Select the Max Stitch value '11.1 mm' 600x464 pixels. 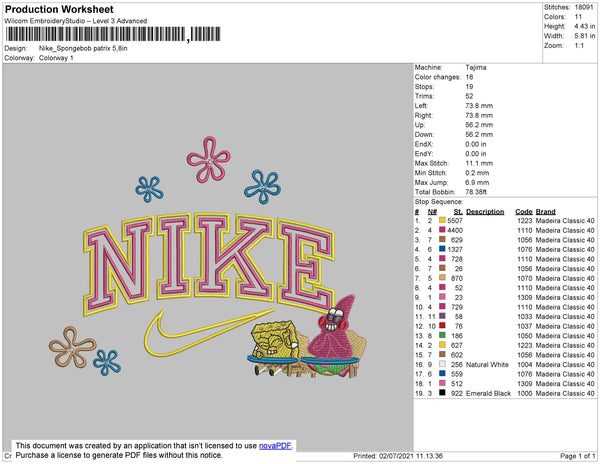point(479,163)
